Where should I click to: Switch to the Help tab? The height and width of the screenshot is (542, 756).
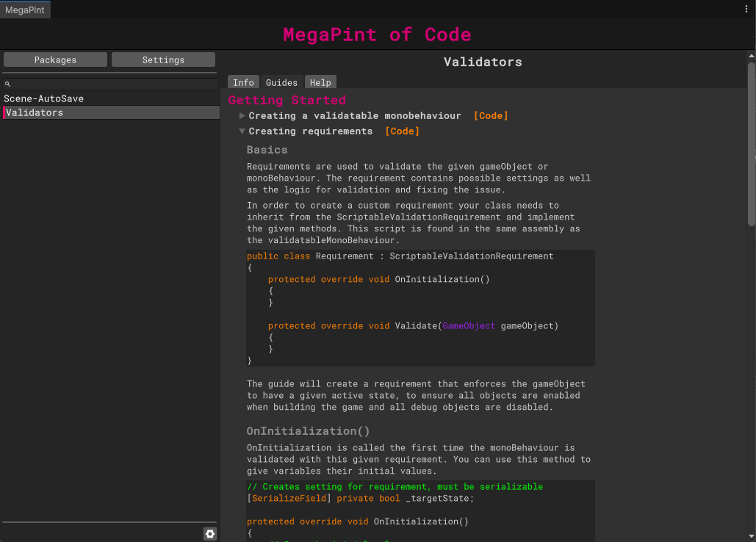(x=320, y=82)
